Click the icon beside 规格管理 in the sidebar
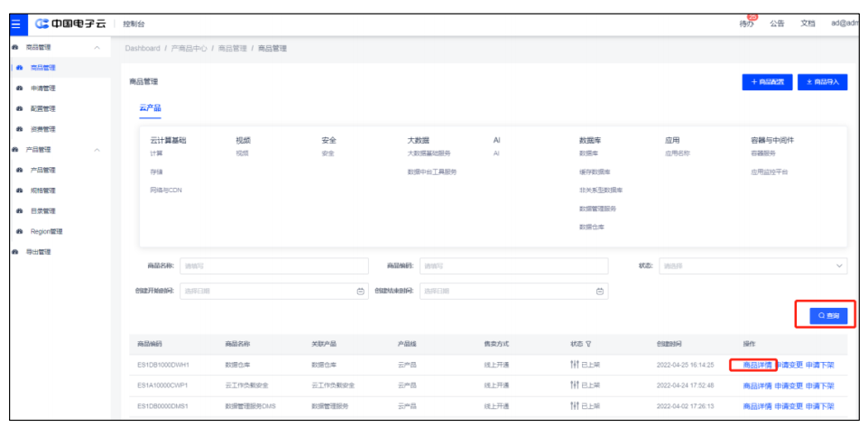Screen dimensions: 868x427 (20, 191)
